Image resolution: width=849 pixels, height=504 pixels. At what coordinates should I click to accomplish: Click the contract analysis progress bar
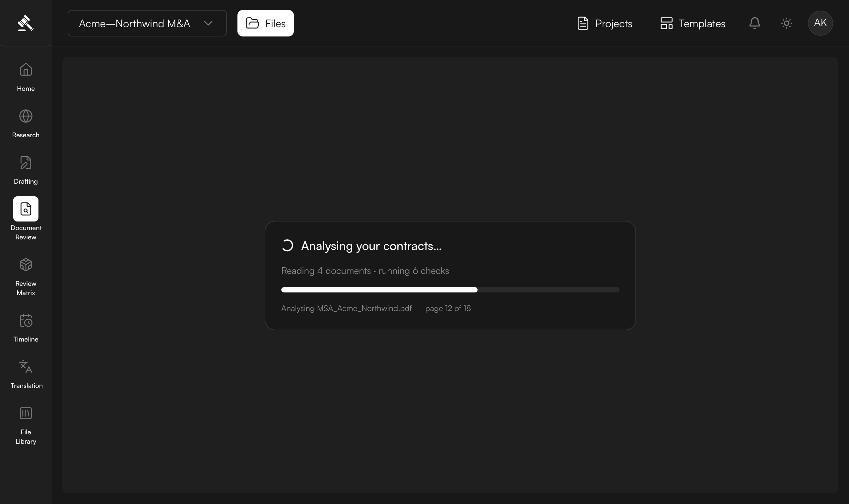click(450, 290)
